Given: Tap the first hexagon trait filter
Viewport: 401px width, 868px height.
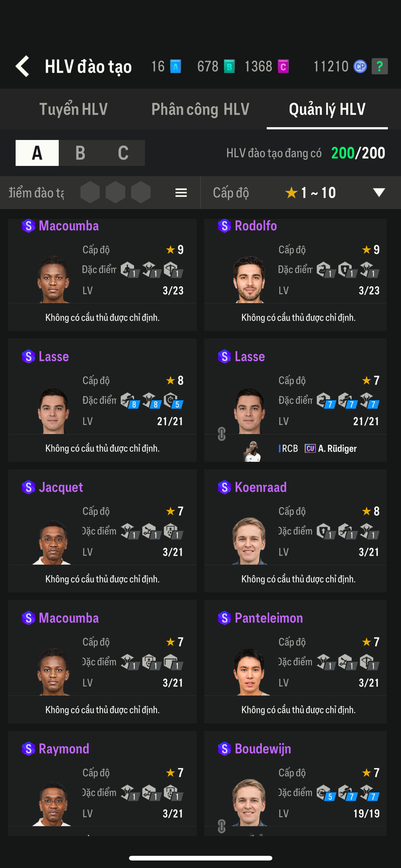Looking at the screenshot, I should (x=90, y=192).
